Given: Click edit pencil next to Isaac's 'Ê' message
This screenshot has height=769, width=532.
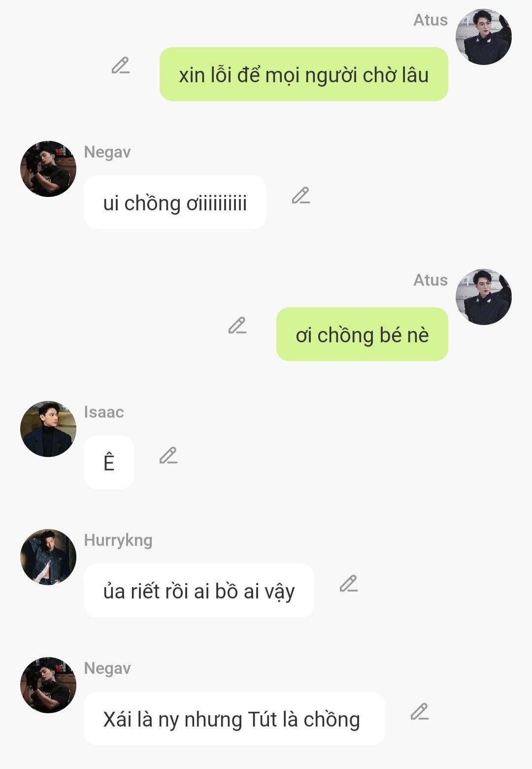Looking at the screenshot, I should [168, 456].
